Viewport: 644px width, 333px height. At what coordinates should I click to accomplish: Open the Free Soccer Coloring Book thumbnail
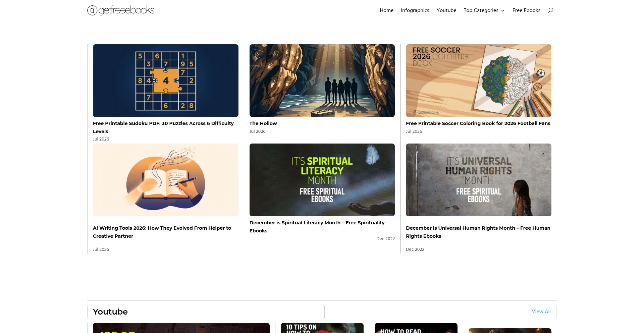[479, 80]
